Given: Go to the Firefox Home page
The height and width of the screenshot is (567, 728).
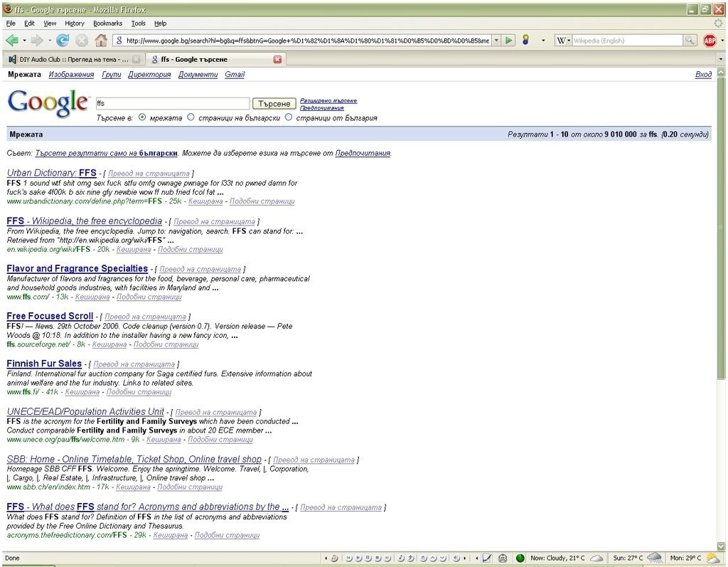Looking at the screenshot, I should point(101,41).
